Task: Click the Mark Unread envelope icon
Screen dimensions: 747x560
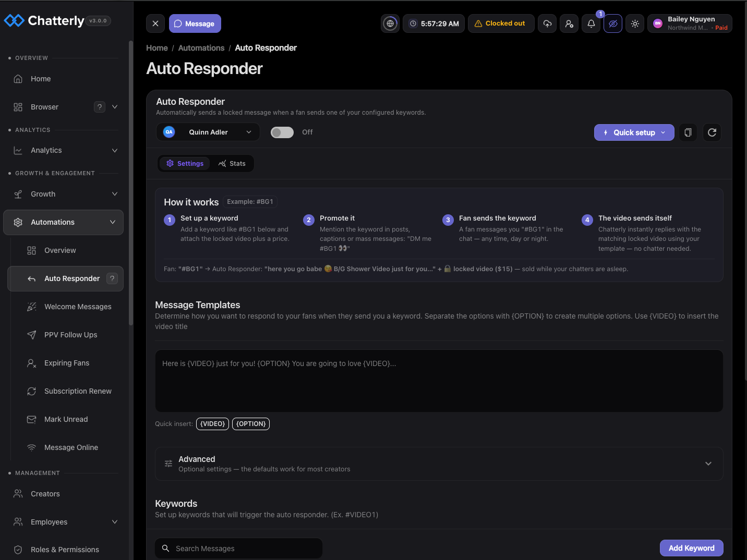Action: click(32, 419)
